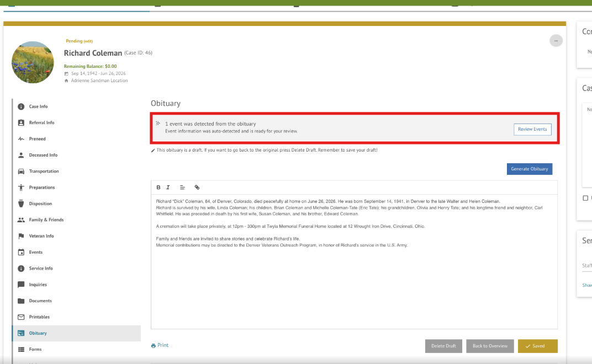This screenshot has width=592, height=364.
Task: Click the Generate Obituary button
Action: pos(530,169)
